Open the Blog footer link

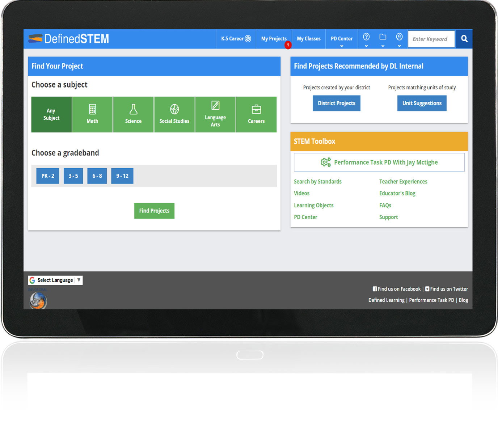pos(463,300)
